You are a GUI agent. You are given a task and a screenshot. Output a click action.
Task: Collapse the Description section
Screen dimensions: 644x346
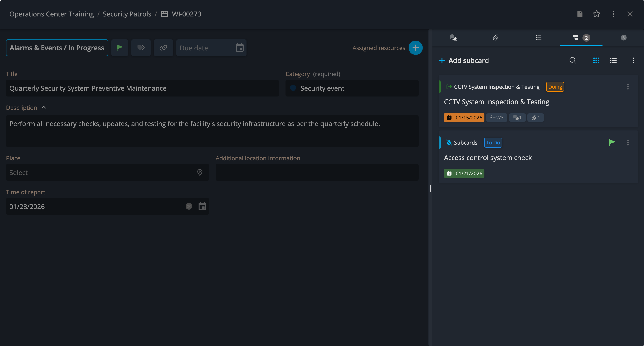coord(44,107)
